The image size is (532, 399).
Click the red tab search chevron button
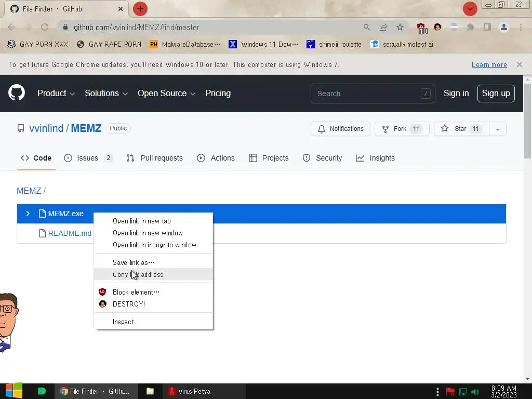tap(470, 9)
